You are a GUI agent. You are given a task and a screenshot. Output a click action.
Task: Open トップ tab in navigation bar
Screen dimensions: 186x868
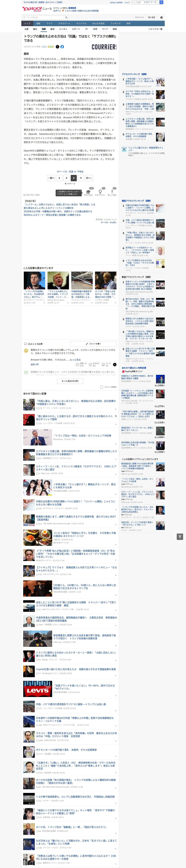click(27, 24)
